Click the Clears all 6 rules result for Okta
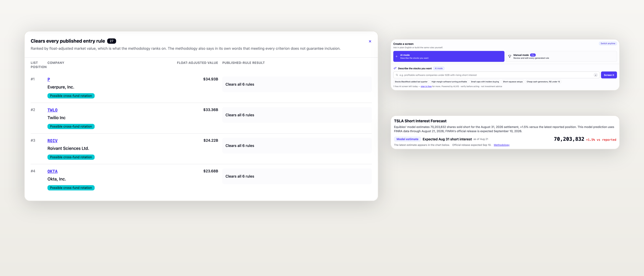The image size is (644, 276). click(x=297, y=176)
